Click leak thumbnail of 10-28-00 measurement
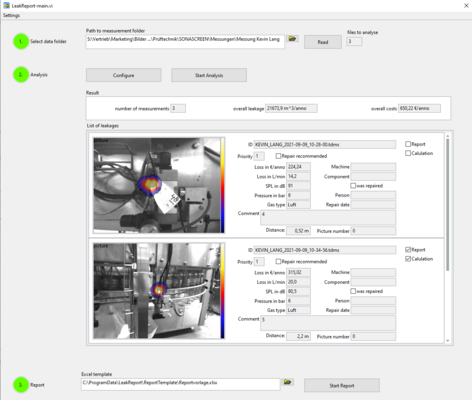472x400 pixels. [x=157, y=185]
